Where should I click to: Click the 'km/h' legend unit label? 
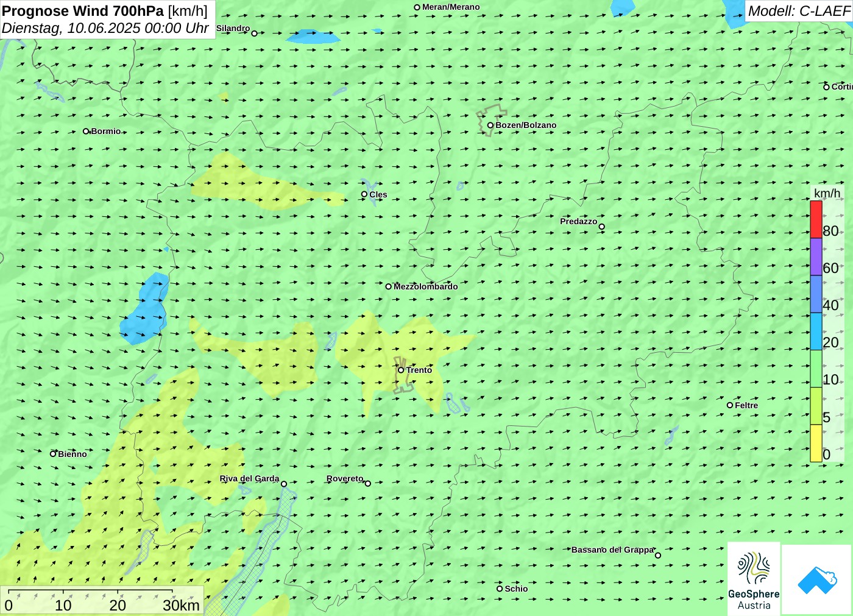coord(827,193)
